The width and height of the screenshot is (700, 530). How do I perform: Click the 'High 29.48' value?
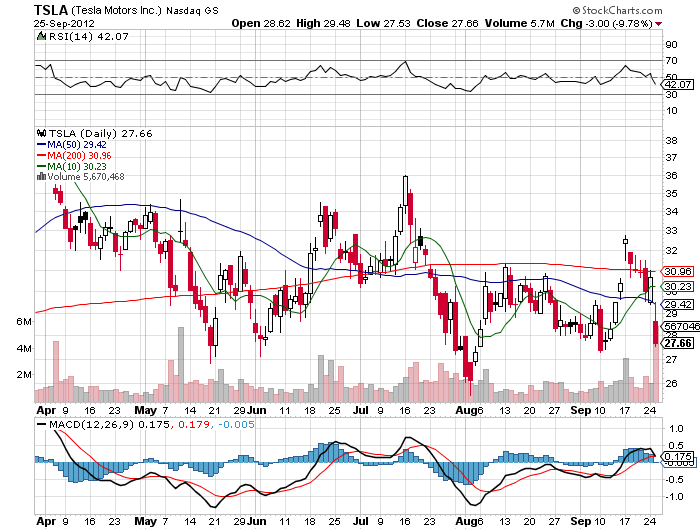(x=323, y=23)
